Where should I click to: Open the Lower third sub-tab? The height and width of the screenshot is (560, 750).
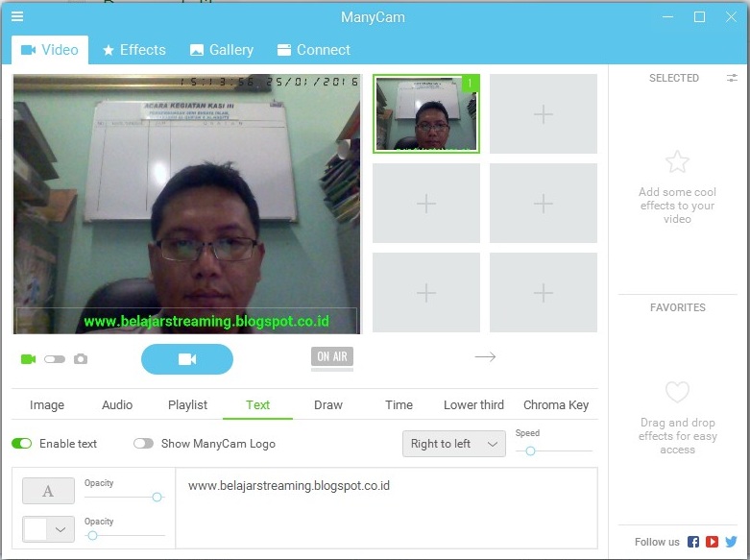tap(473, 405)
